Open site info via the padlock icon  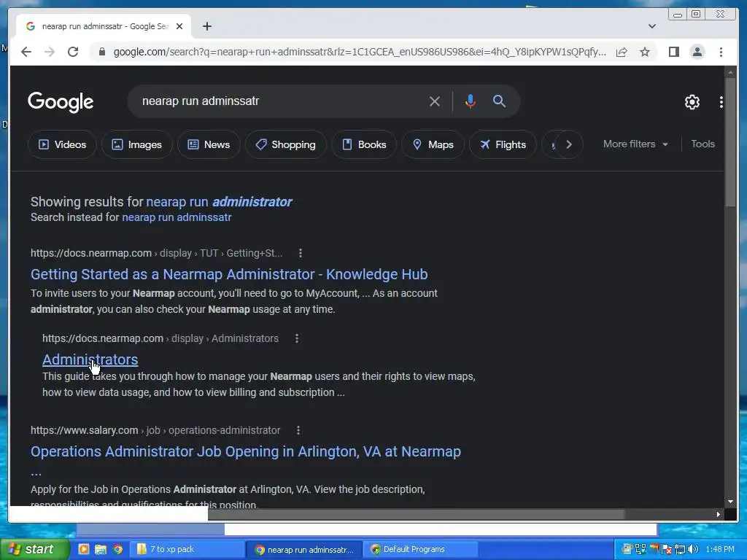[x=101, y=52]
